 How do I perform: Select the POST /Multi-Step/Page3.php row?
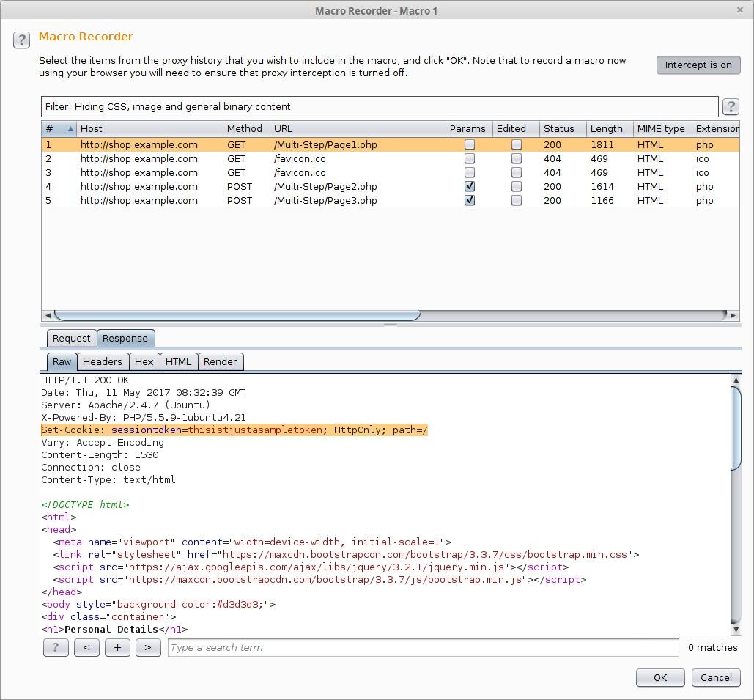coord(391,200)
